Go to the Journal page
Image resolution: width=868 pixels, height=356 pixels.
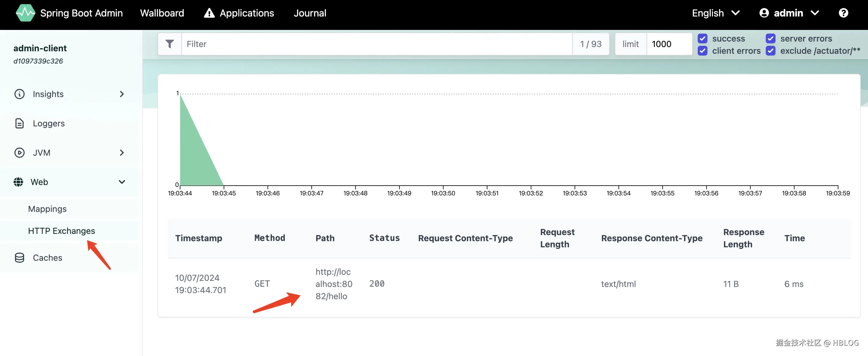click(x=310, y=13)
